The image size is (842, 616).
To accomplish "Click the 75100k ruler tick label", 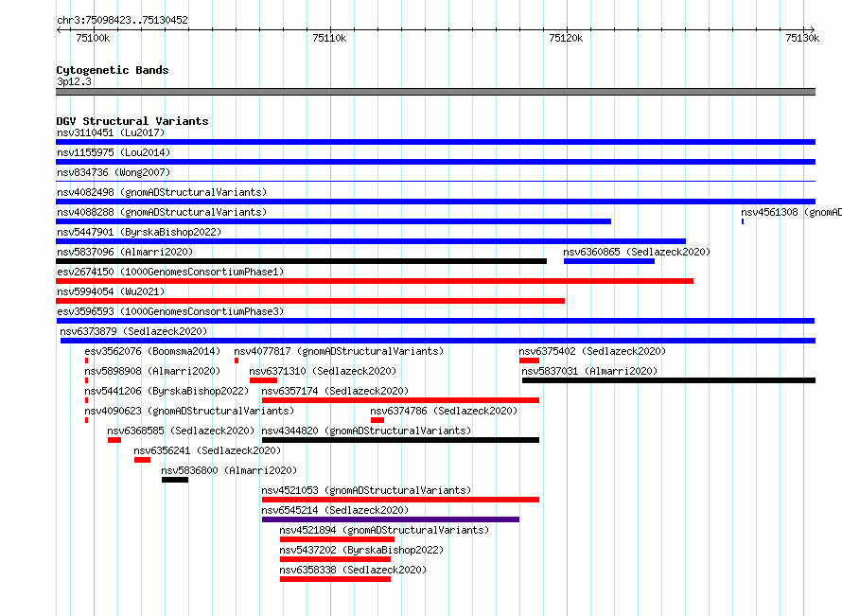I will 93,38.
